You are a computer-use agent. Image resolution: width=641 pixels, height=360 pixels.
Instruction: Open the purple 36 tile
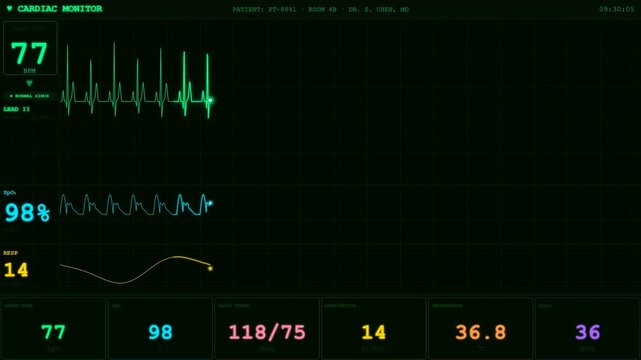click(x=587, y=329)
